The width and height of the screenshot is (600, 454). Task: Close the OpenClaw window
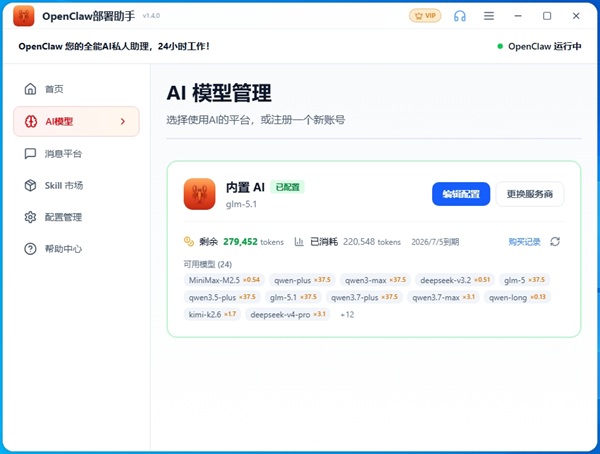click(576, 16)
